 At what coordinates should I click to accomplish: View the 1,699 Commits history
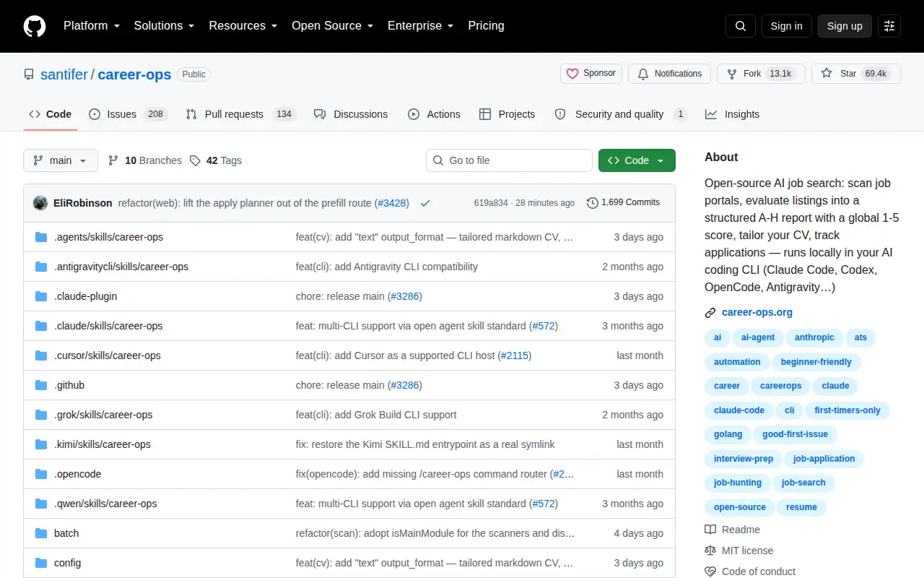click(623, 202)
